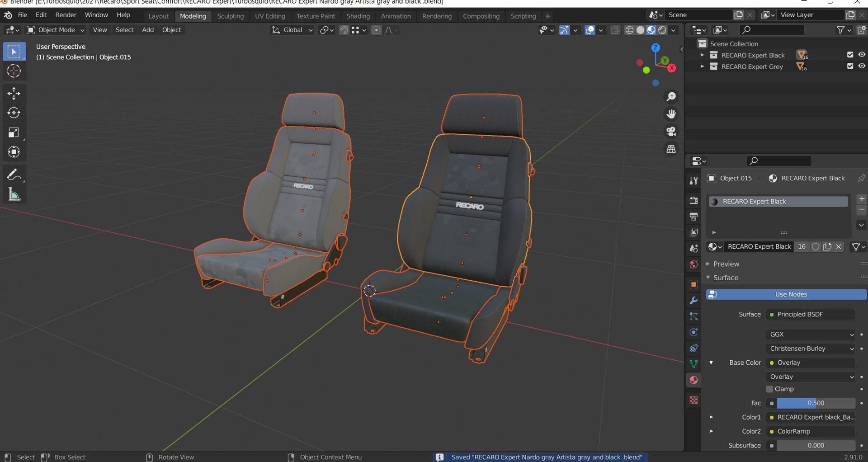Toggle the orthographic grid view icon
This screenshot has width=868, height=462.
click(671, 149)
